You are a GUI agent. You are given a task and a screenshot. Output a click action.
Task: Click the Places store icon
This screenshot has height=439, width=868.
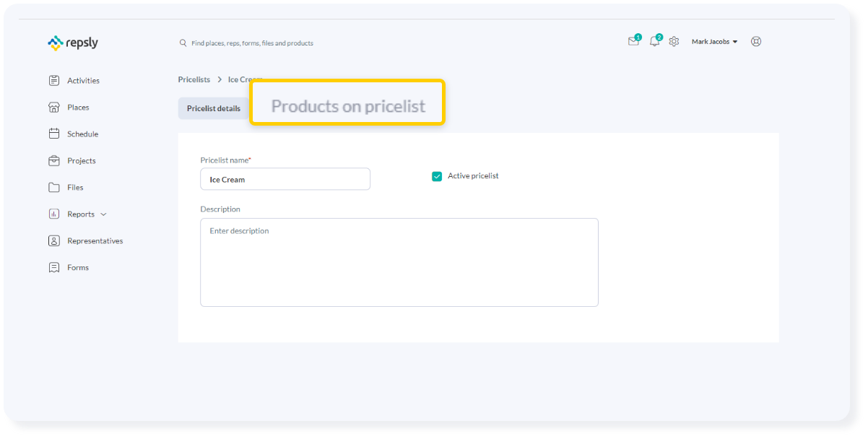pyautogui.click(x=54, y=107)
